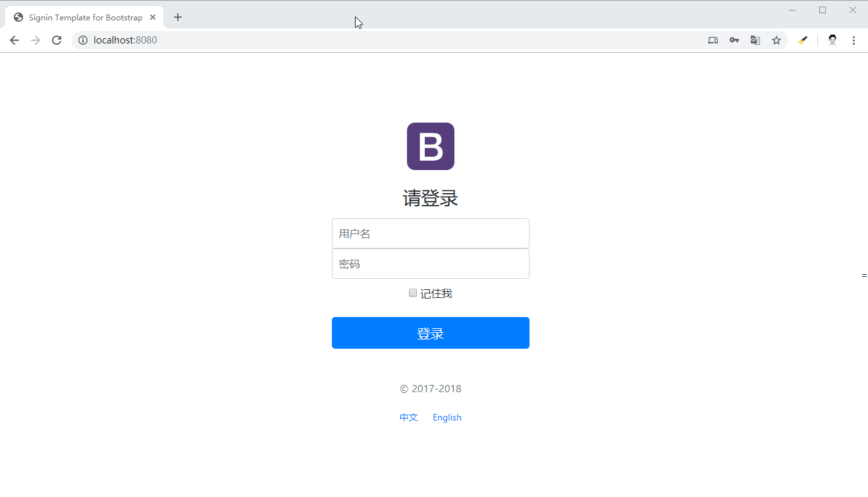Bookmark this page with the star icon

click(776, 40)
